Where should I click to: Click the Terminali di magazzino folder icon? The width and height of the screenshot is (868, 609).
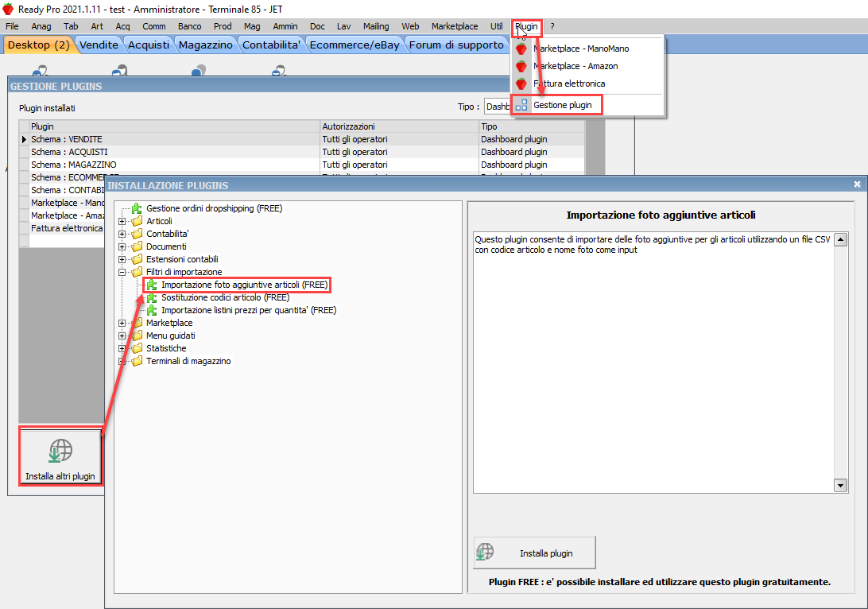(137, 362)
